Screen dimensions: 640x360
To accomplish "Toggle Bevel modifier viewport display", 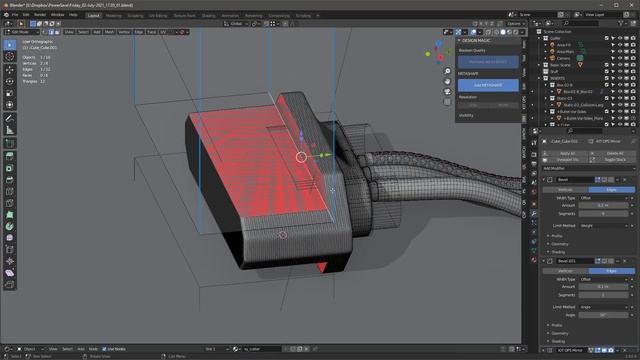I will click(604, 180).
